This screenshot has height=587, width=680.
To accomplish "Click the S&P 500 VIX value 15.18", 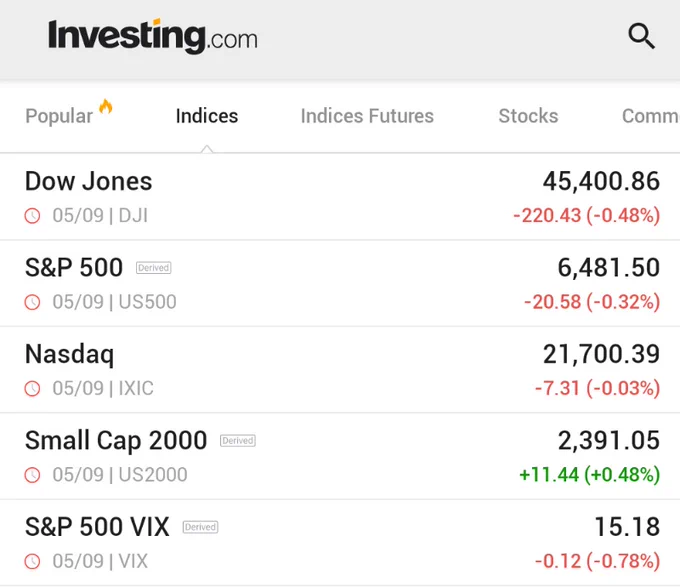I will tap(627, 527).
